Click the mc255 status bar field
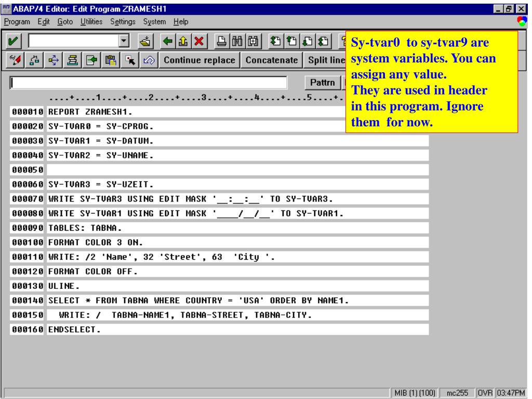532x399 pixels. point(457,393)
